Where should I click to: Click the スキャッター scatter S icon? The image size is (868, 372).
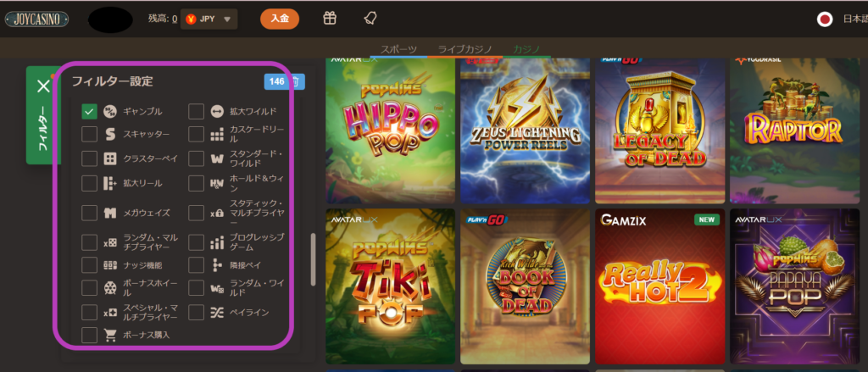click(110, 135)
